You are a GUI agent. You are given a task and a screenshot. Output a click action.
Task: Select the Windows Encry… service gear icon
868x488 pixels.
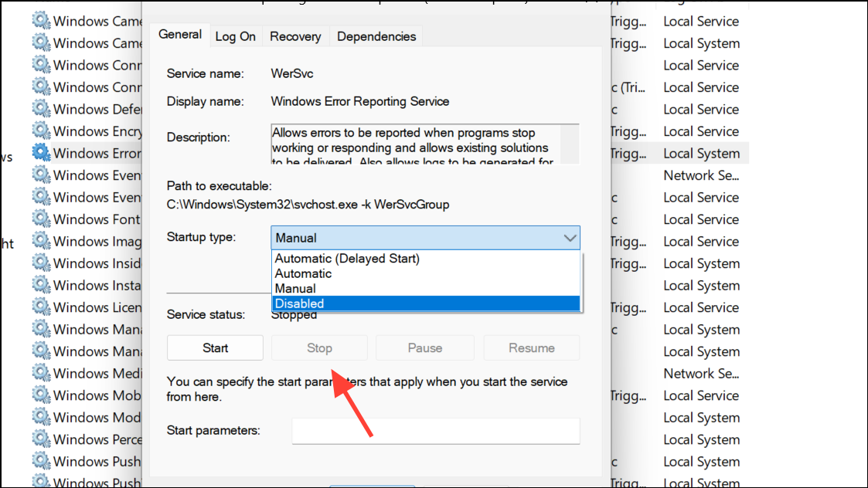[40, 131]
